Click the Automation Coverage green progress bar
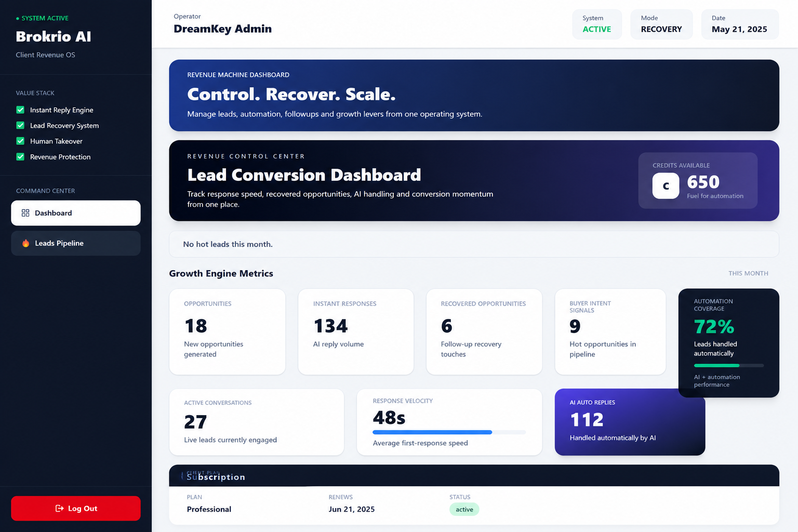 click(x=729, y=366)
